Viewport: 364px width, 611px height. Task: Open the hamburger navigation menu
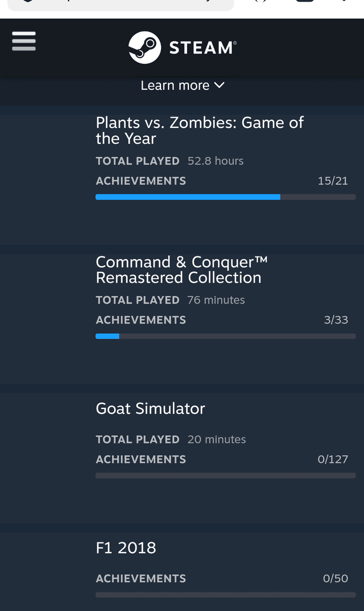[24, 41]
